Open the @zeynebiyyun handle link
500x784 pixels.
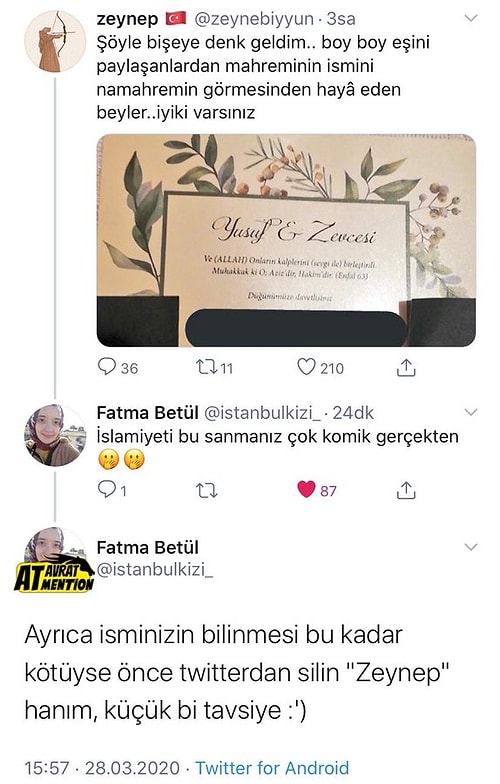254,19
